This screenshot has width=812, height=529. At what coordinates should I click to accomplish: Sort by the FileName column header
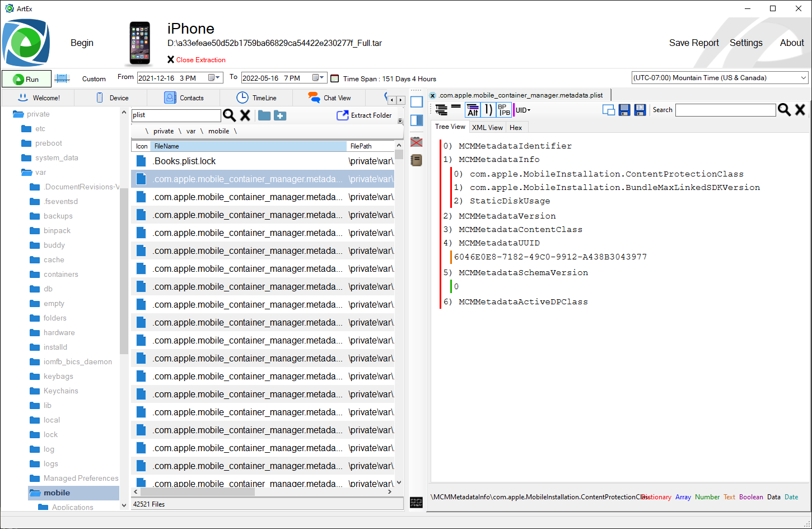click(249, 146)
